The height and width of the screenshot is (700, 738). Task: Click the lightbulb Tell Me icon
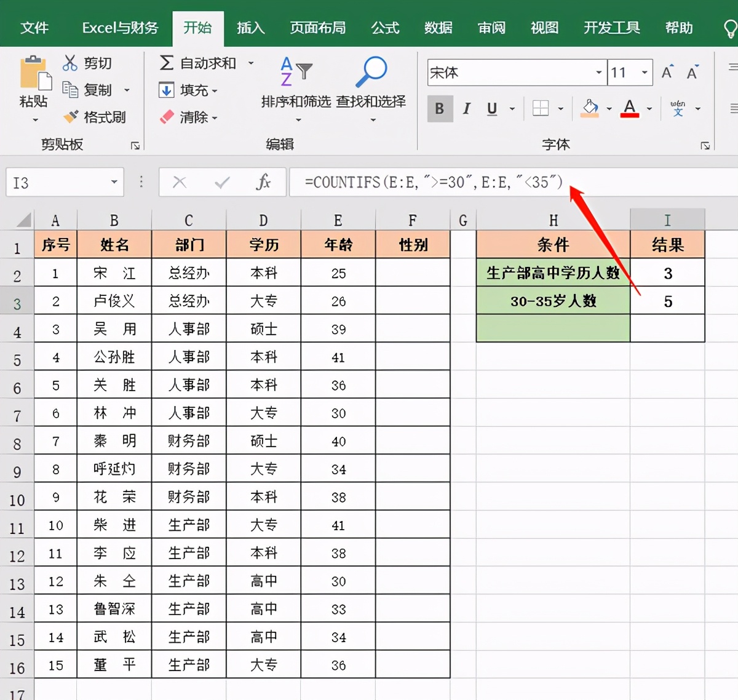point(730,28)
